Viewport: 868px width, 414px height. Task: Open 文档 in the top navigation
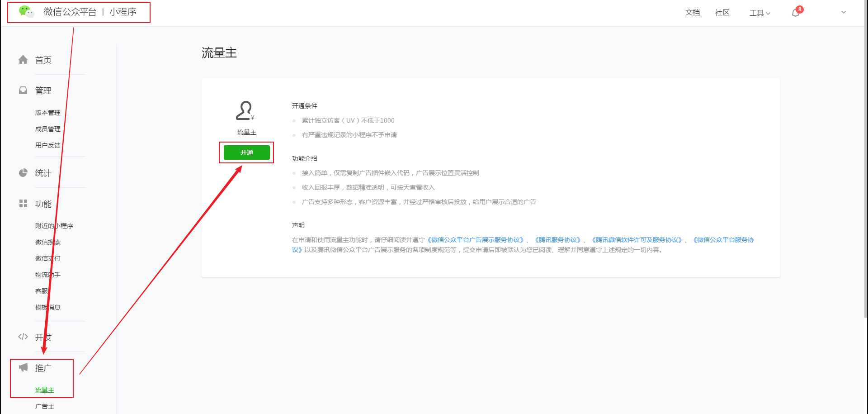click(693, 13)
